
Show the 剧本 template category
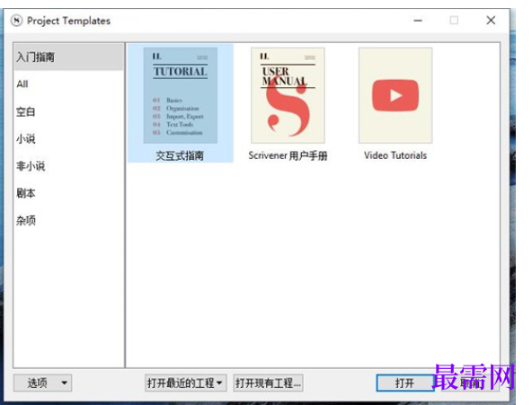(68, 193)
